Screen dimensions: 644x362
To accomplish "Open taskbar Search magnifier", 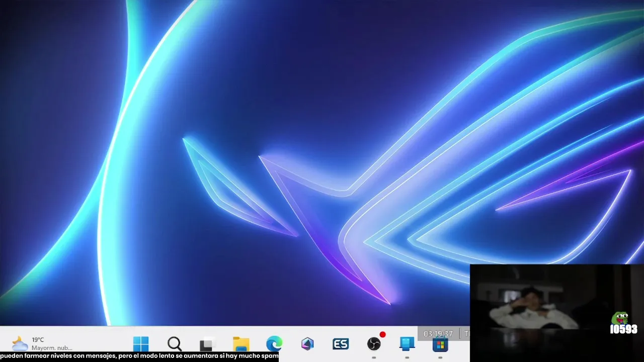I will 174,344.
